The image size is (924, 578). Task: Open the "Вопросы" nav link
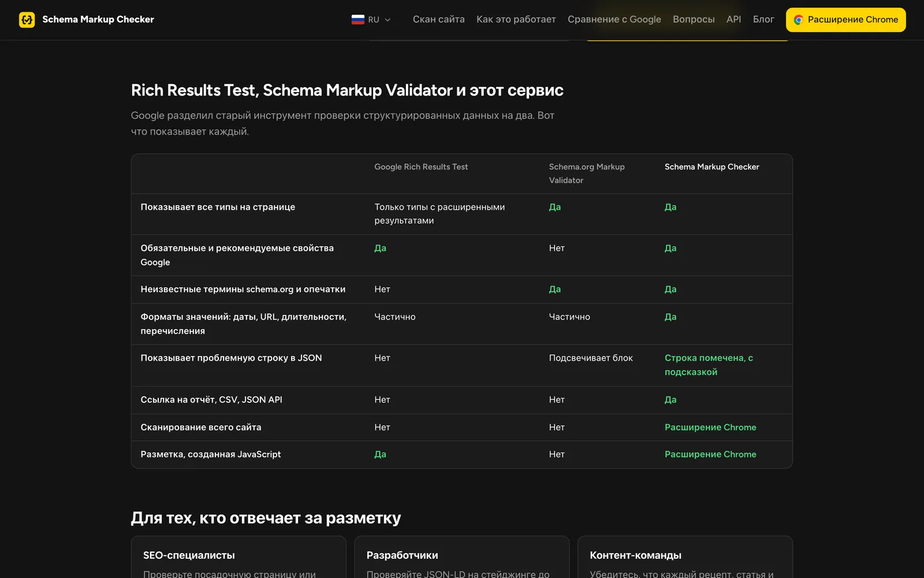[x=694, y=20]
